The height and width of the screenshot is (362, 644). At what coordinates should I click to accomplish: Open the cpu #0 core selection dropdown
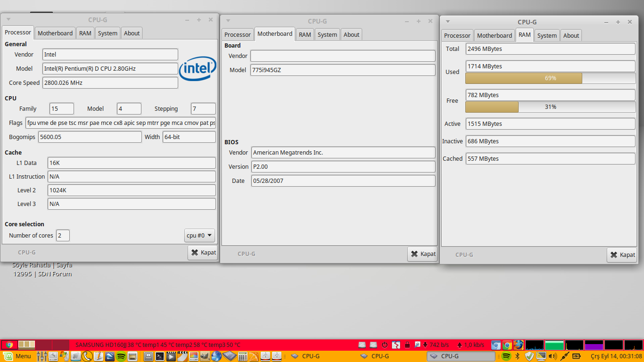coord(199,235)
